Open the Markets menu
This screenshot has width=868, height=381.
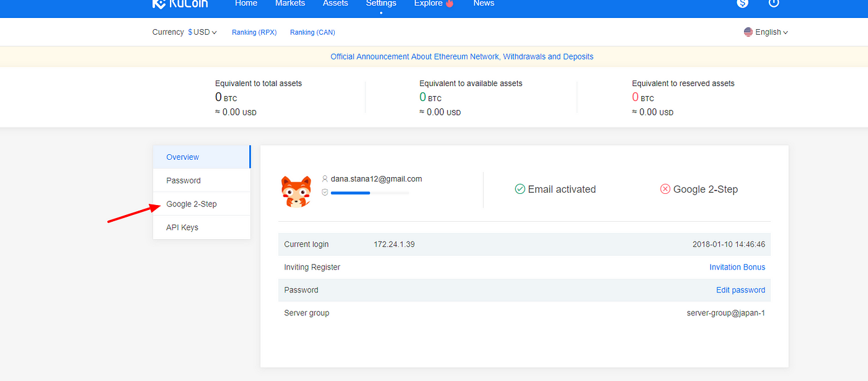coord(290,3)
